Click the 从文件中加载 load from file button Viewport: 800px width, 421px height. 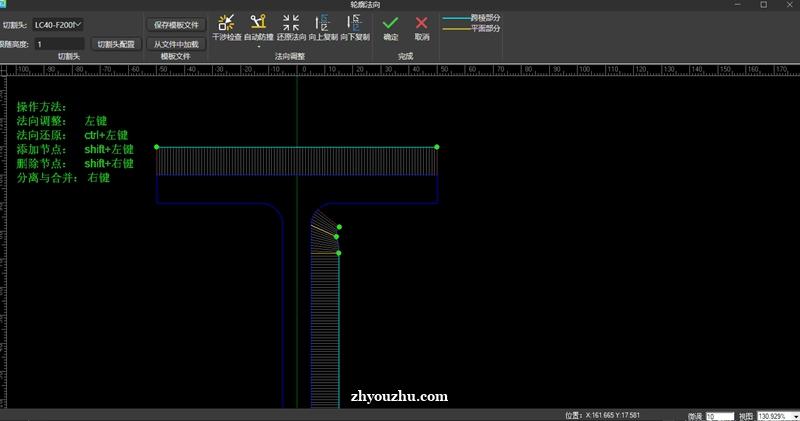click(x=176, y=44)
